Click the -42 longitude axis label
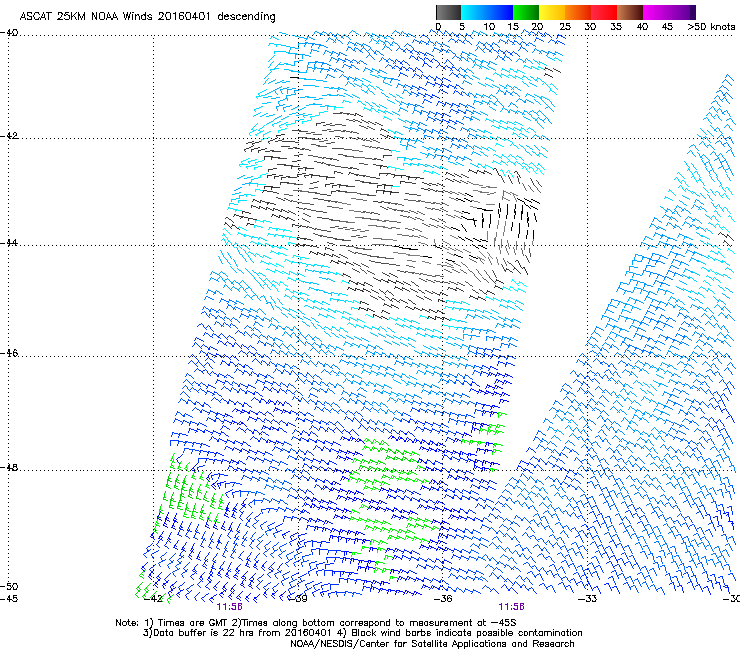Viewport: 740px width, 650px height. coord(153,599)
